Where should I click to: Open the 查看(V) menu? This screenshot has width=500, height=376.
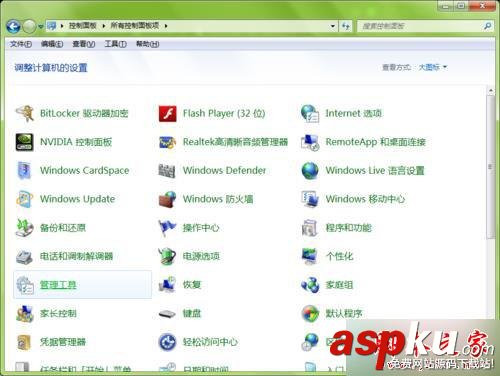(x=84, y=44)
